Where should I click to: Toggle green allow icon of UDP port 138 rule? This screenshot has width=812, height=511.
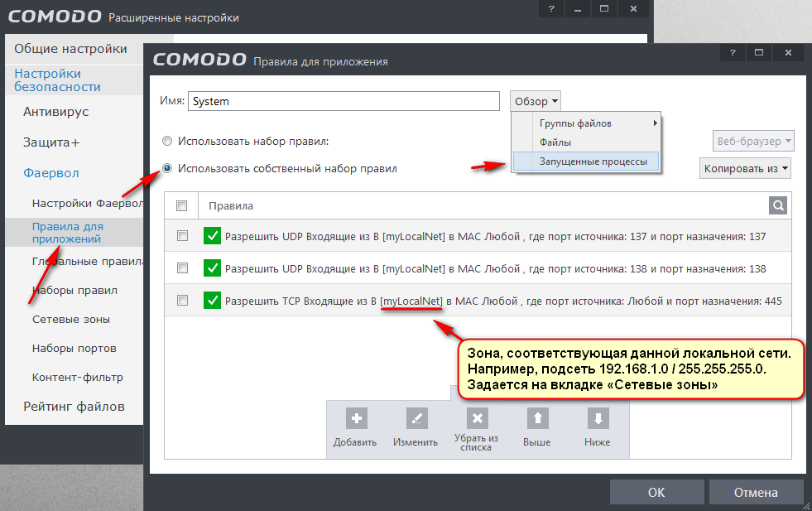[x=213, y=268]
